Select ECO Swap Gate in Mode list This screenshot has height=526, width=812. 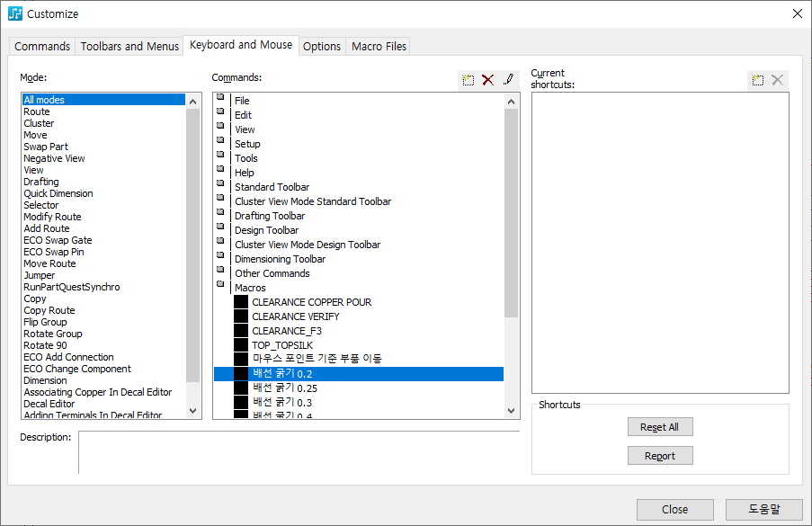coord(58,240)
